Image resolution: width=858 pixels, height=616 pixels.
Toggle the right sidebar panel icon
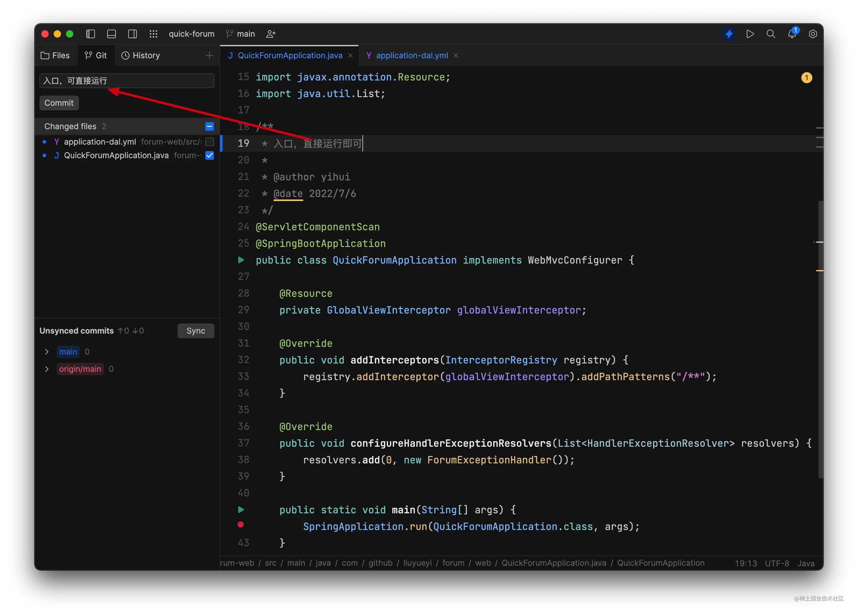tap(133, 34)
